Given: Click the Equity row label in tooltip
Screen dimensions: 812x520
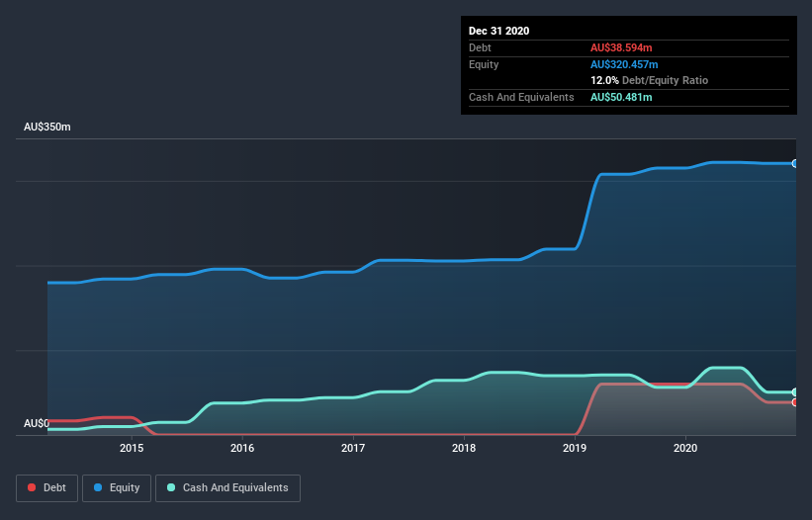Looking at the screenshot, I should click(484, 64).
